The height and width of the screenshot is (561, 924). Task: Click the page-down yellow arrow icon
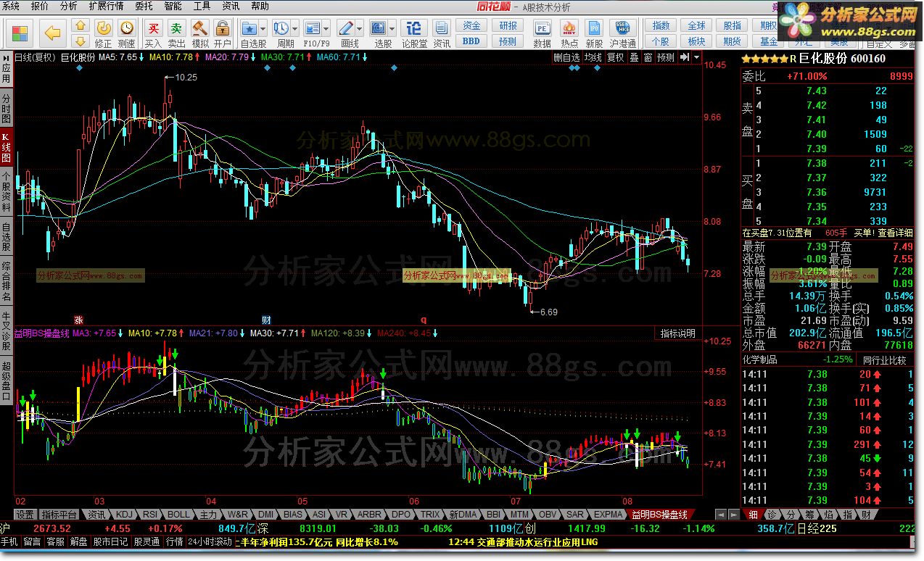(x=81, y=41)
